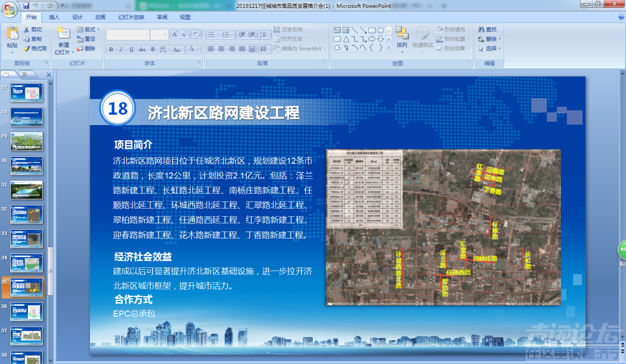The image size is (626, 364).
Task: Click the 复制 copy button
Action: [33, 39]
